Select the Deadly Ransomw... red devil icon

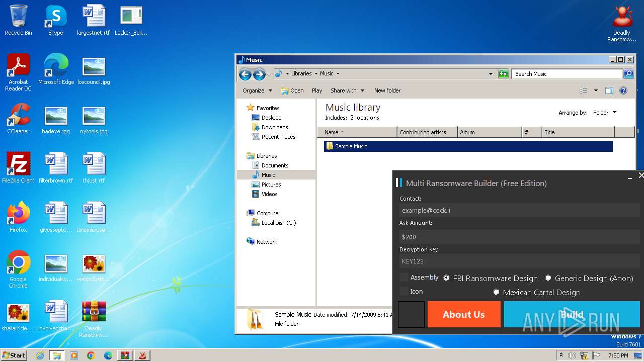(x=622, y=23)
